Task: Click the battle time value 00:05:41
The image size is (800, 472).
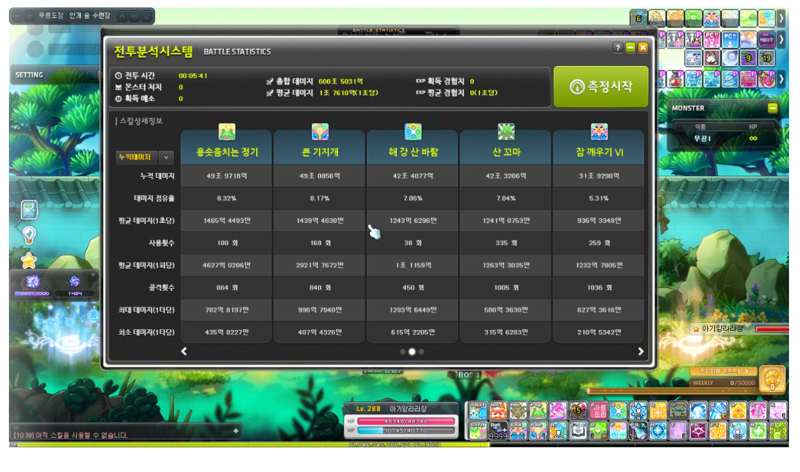Action: click(193, 76)
